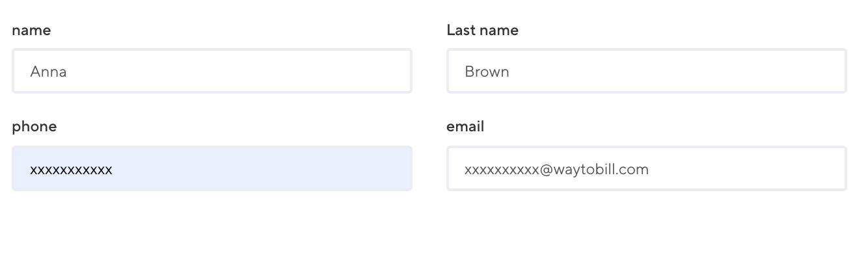The width and height of the screenshot is (868, 260).
Task: Click the Last name input field
Action: [646, 71]
